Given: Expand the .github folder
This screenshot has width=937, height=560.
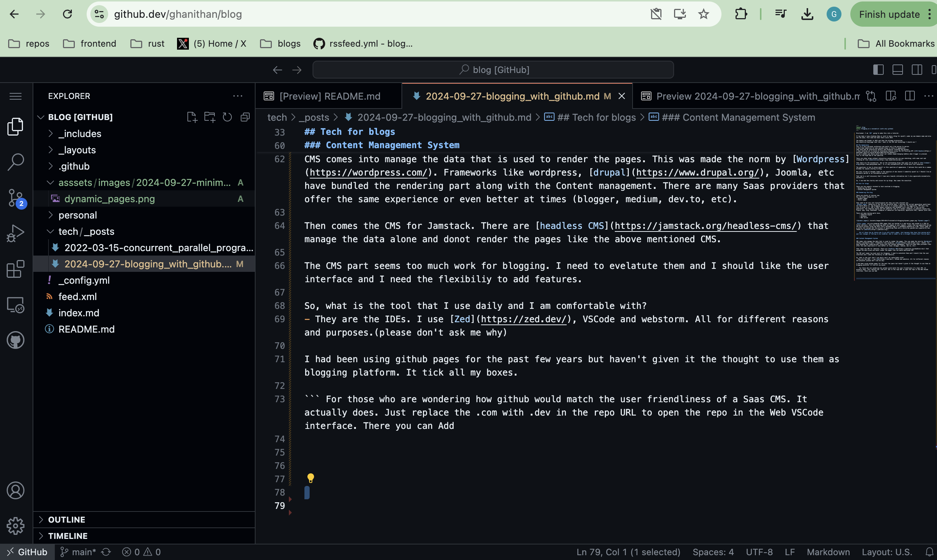Looking at the screenshot, I should click(144, 166).
